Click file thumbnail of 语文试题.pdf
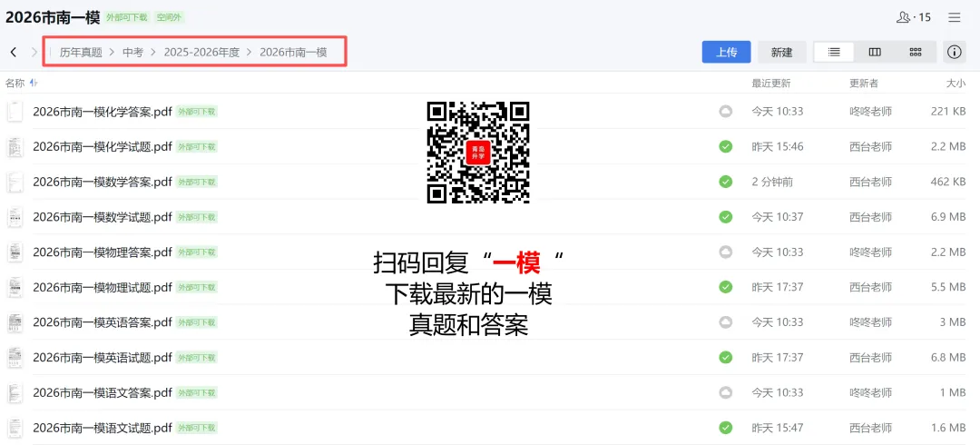 click(15, 428)
